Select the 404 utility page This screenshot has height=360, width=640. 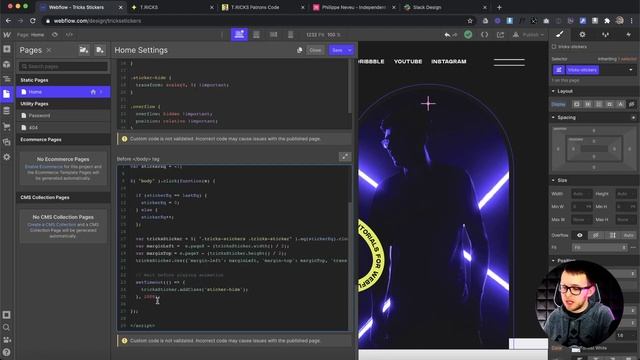tap(63, 127)
